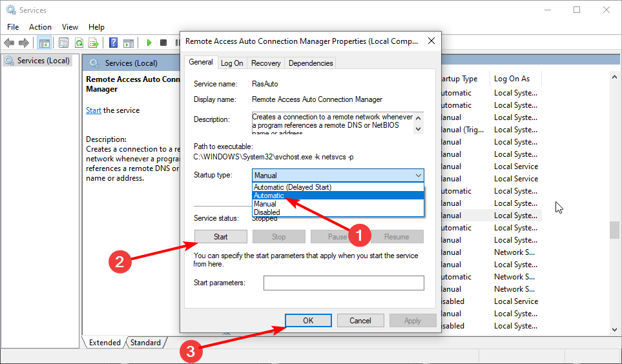Switch to the Dependencies tab

pos(311,63)
